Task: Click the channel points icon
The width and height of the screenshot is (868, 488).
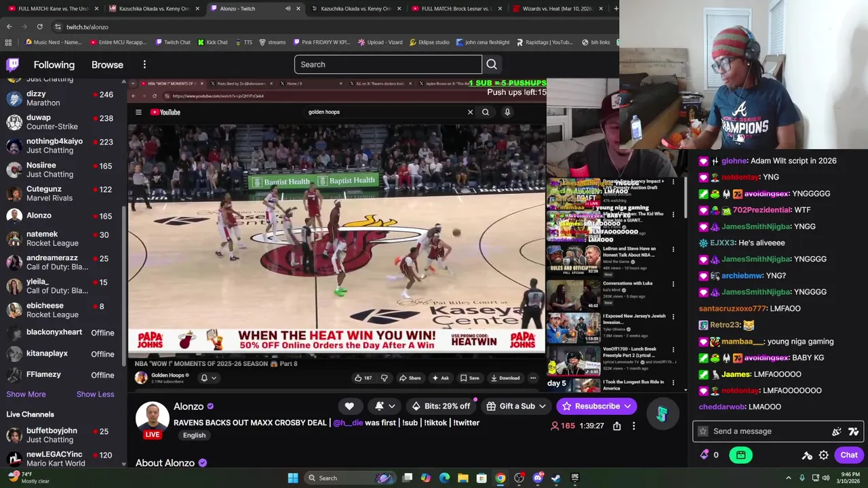Action: 704,455
